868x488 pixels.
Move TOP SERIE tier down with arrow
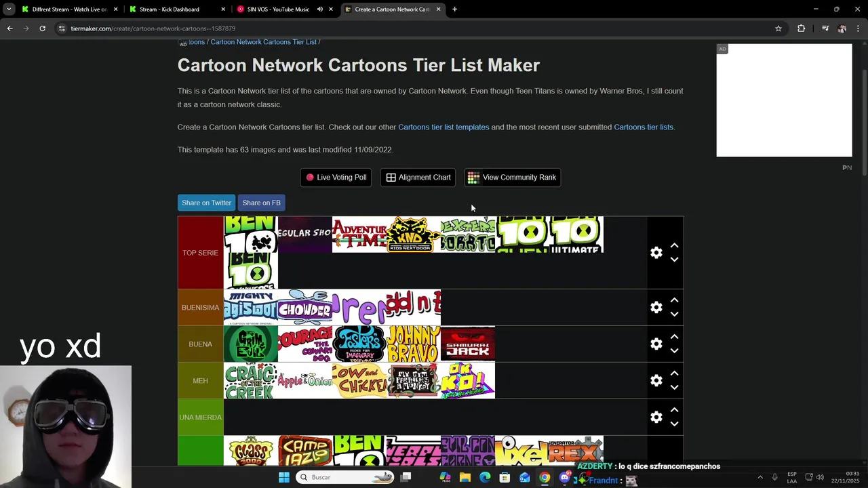(x=674, y=260)
